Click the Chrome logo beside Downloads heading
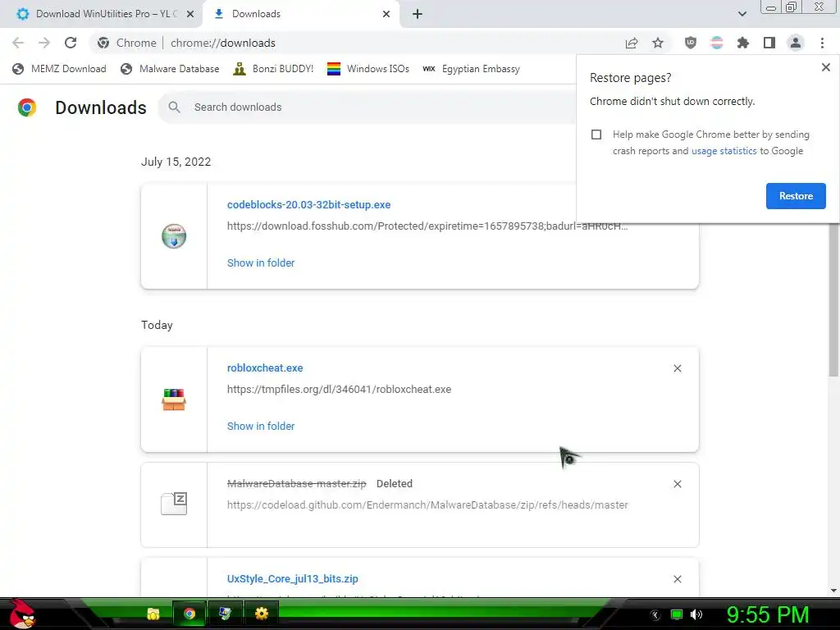This screenshot has width=840, height=630. [x=27, y=107]
